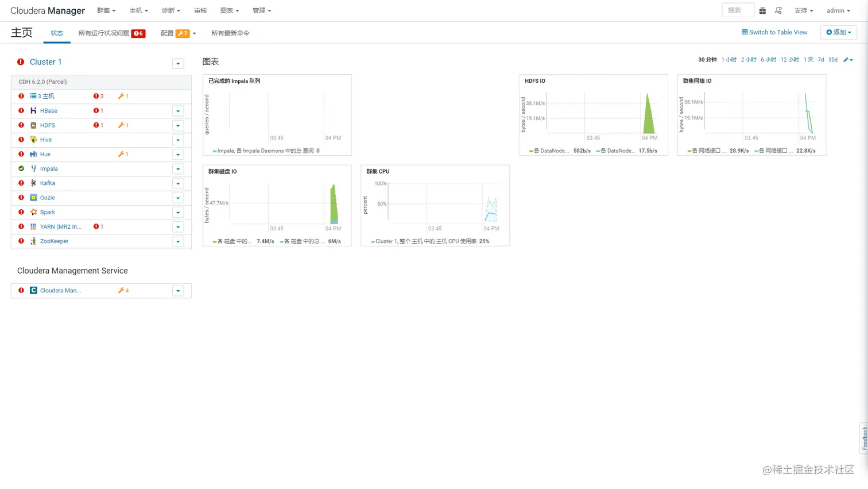Viewport: 868px width, 489px height.
Task: Open ZooKeeper row actions dropdown
Action: pyautogui.click(x=178, y=241)
